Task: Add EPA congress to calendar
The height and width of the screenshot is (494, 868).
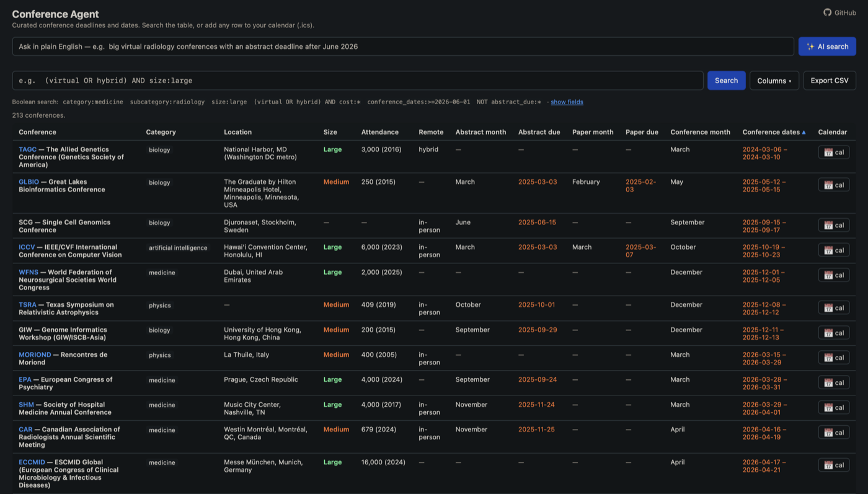Action: pyautogui.click(x=834, y=382)
